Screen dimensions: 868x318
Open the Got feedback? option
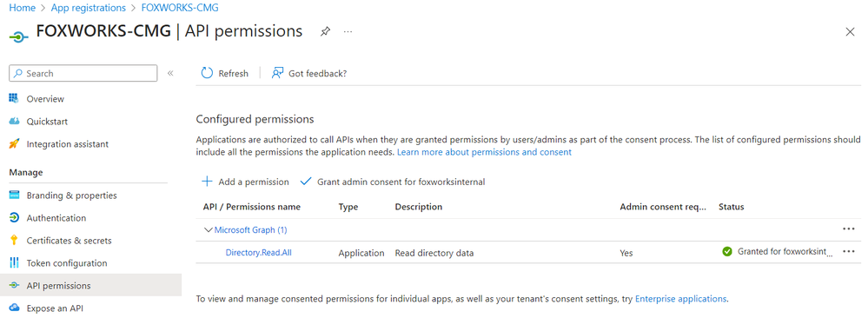[x=309, y=73]
